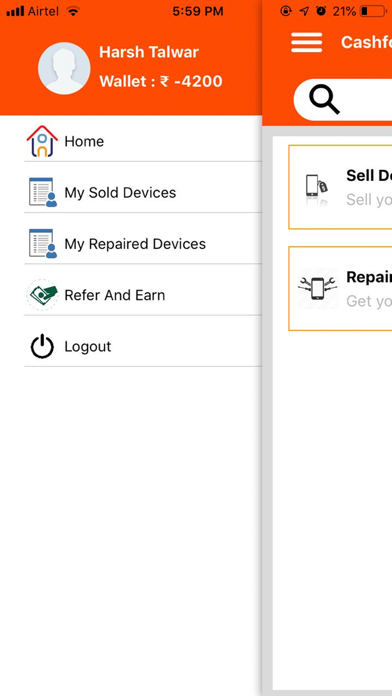This screenshot has height=696, width=392.
Task: Tap the battery icon in status bar
Action: pos(373,12)
